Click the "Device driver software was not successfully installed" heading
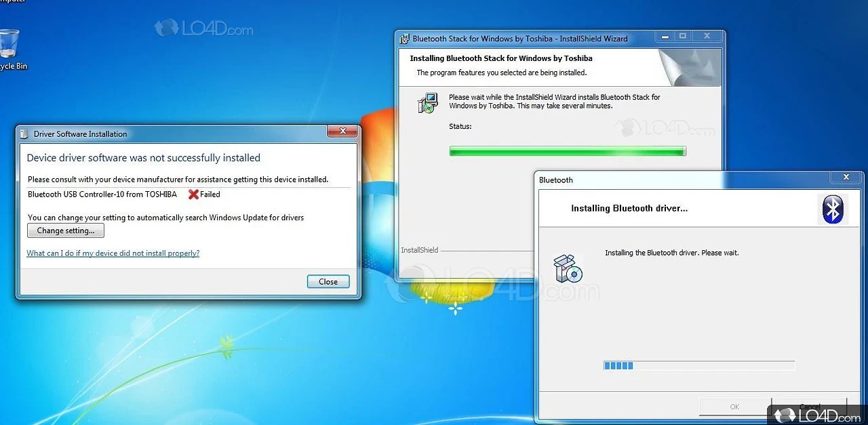 (144, 158)
